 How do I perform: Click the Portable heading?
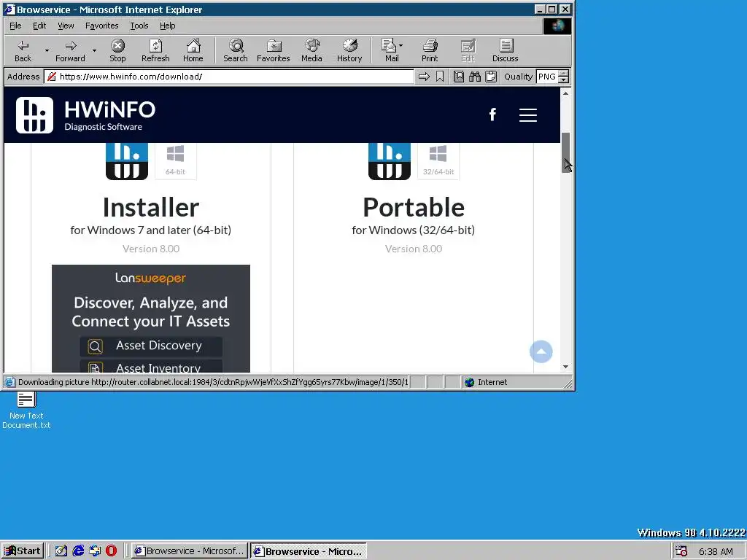[414, 207]
